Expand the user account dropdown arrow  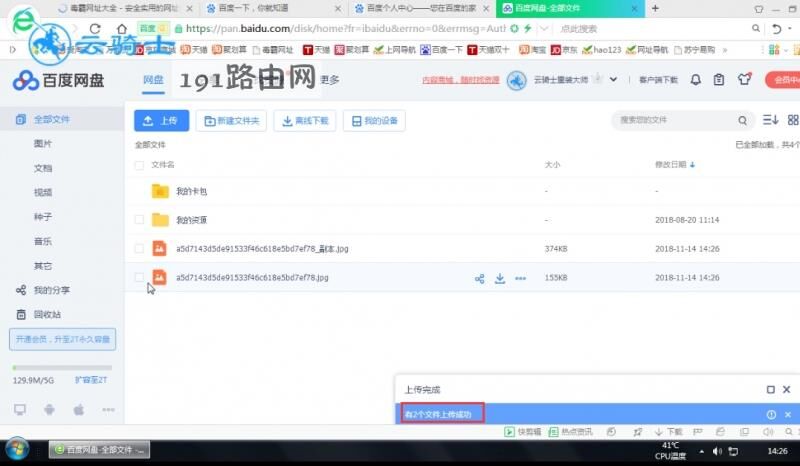613,80
